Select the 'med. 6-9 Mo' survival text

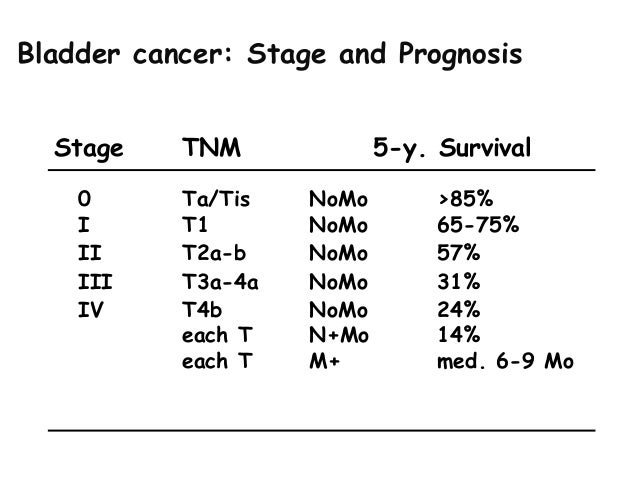505,361
